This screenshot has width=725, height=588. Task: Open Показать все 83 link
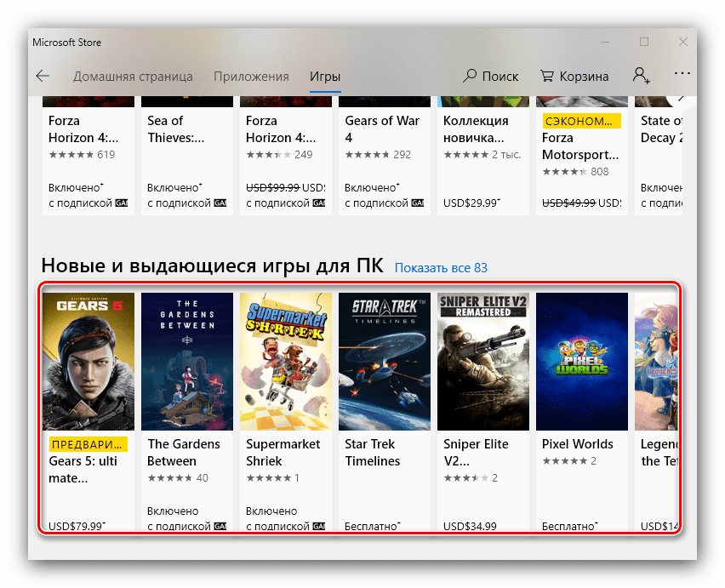click(441, 268)
